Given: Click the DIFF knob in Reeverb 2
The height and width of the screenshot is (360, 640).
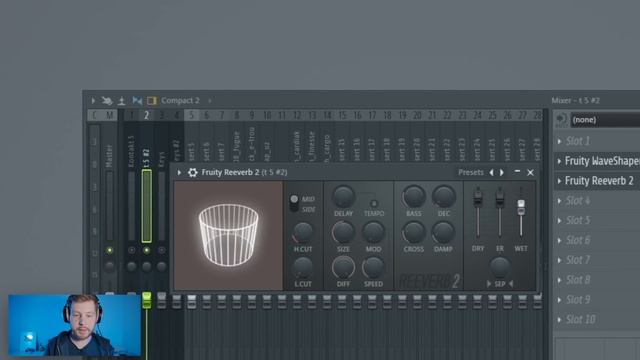Looking at the screenshot, I should (343, 268).
